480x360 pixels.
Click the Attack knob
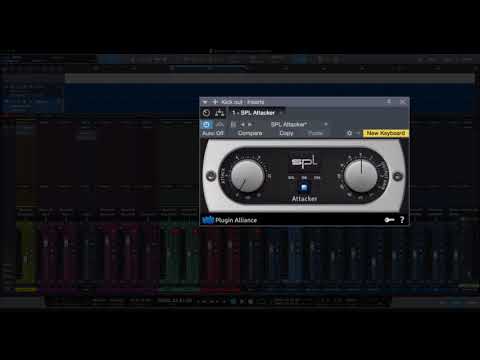click(247, 176)
